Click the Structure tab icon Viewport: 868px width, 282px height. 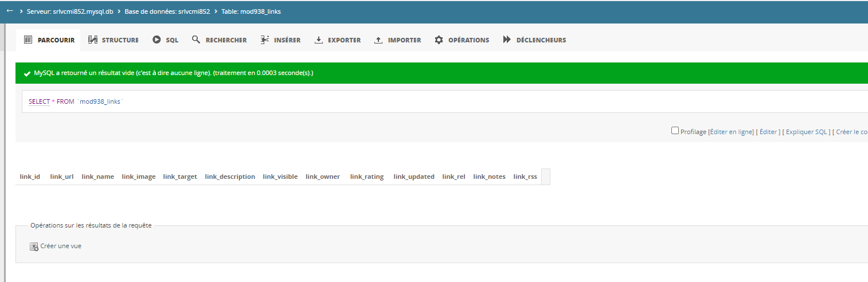tap(92, 40)
